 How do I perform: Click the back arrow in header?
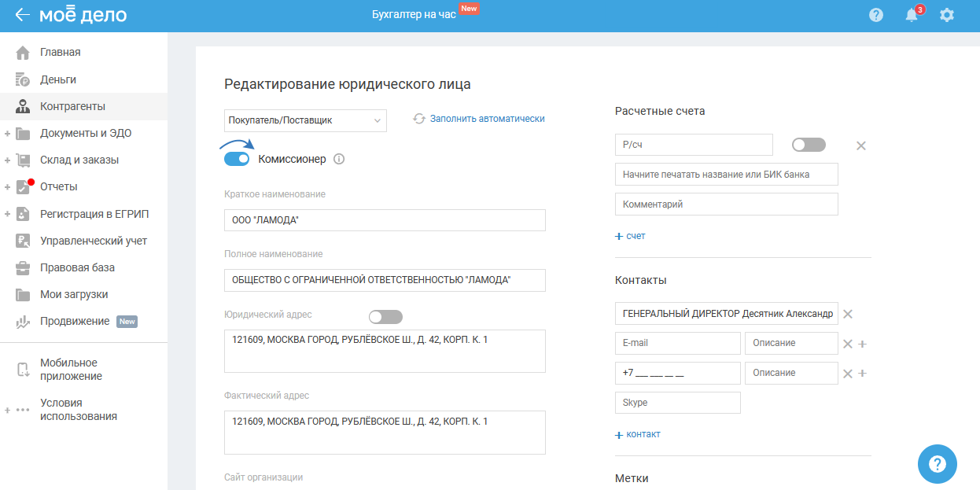click(x=22, y=15)
